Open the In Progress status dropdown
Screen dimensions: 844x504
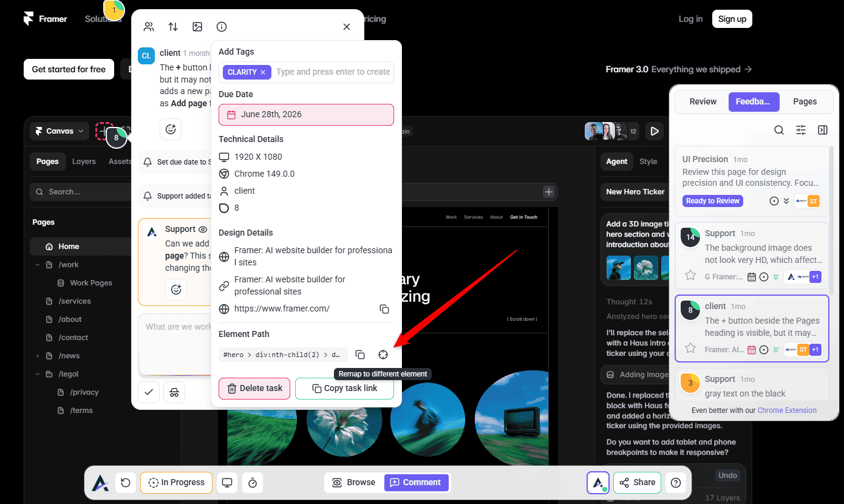pos(176,483)
